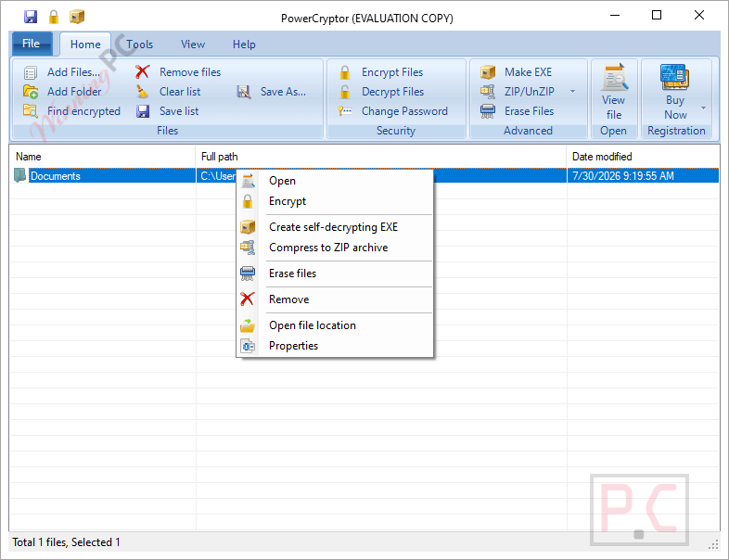The height and width of the screenshot is (560, 729).
Task: Click the red X Remove files icon
Action: tap(142, 72)
